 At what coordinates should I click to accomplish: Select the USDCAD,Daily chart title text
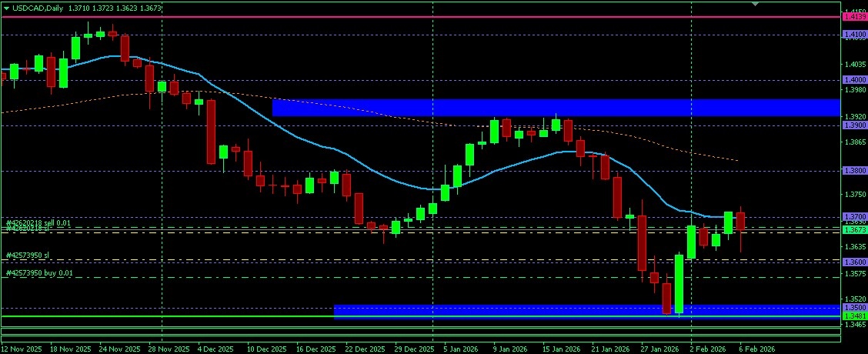[37, 9]
